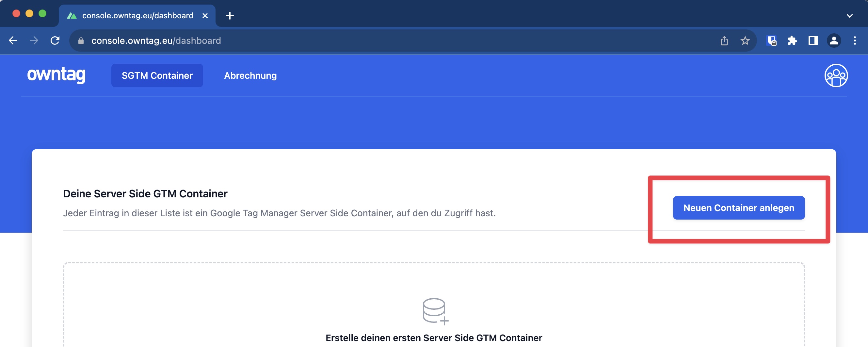Reload the current page
This screenshot has height=347, width=868.
[55, 41]
